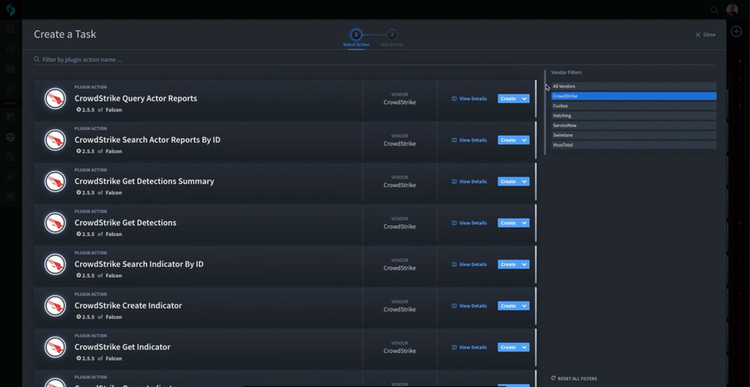Select the Swimlane vendor filter
750x387 pixels.
pos(634,135)
